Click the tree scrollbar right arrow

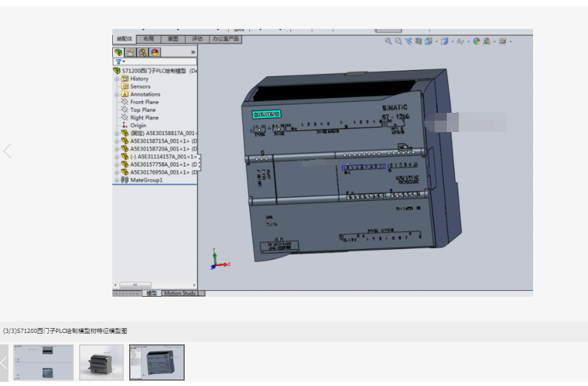[194, 285]
